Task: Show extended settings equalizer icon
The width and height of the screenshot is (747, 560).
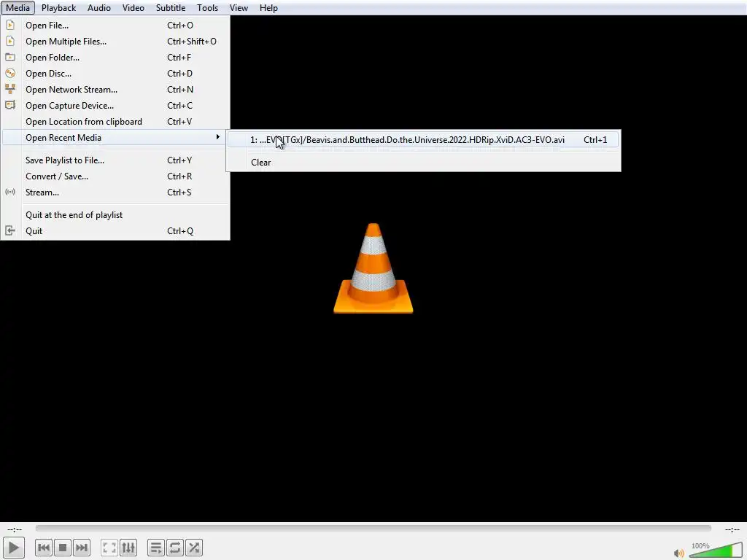Action: 128,548
